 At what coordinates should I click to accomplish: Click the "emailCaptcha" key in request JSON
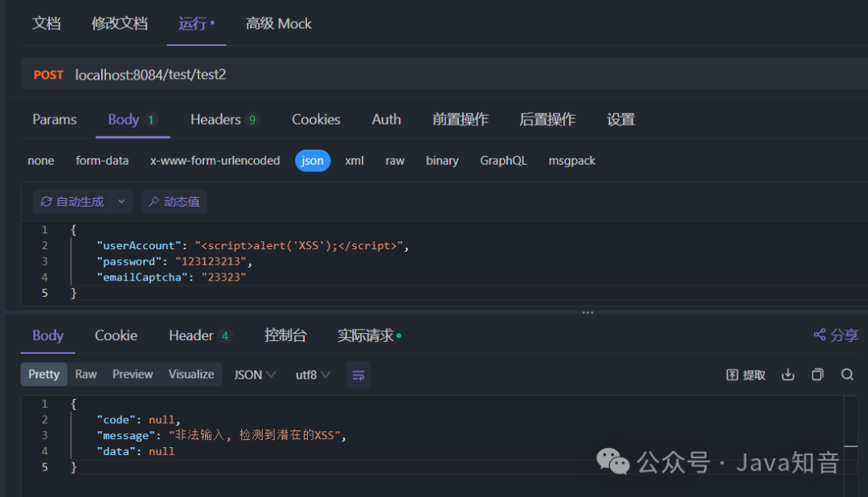click(141, 277)
